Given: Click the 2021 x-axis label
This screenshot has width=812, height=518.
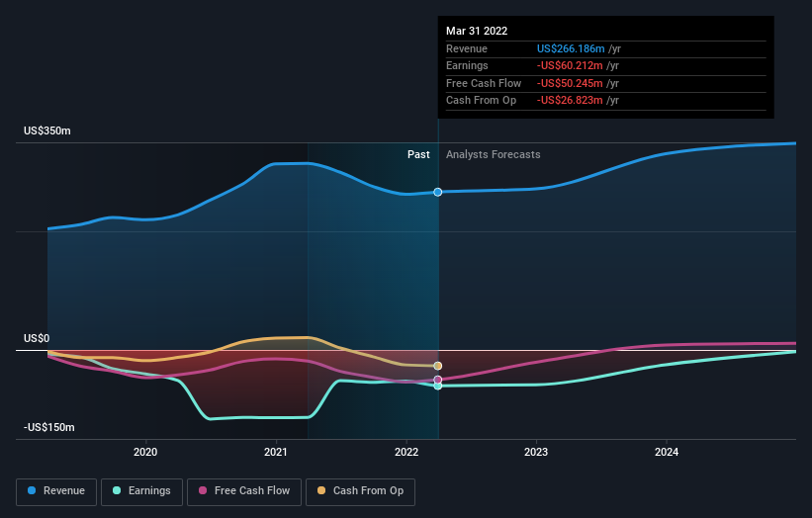Looking at the screenshot, I should (276, 452).
